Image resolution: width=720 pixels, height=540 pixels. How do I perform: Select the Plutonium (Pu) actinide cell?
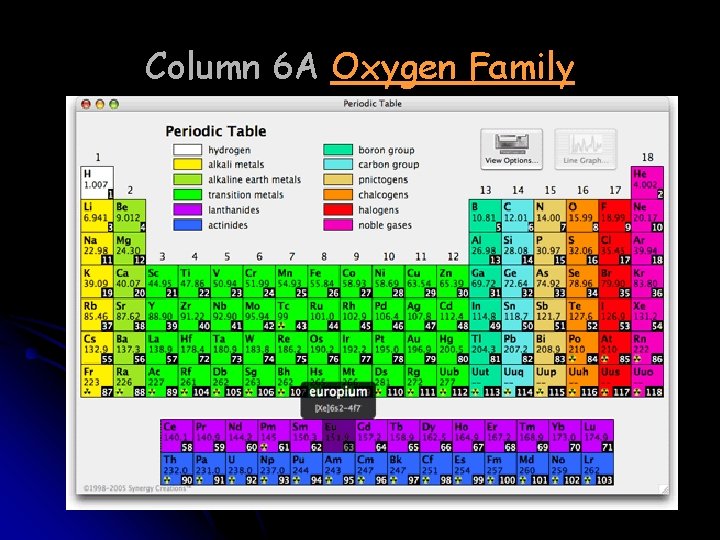coord(306,469)
